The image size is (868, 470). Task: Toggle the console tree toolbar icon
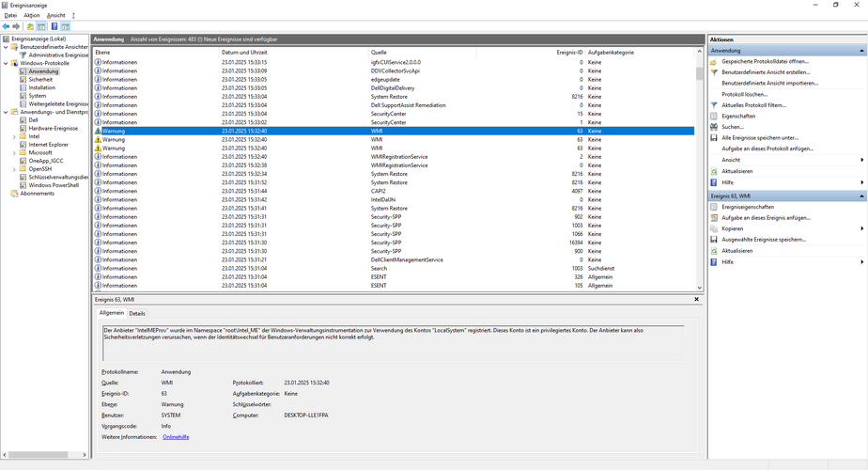41,26
